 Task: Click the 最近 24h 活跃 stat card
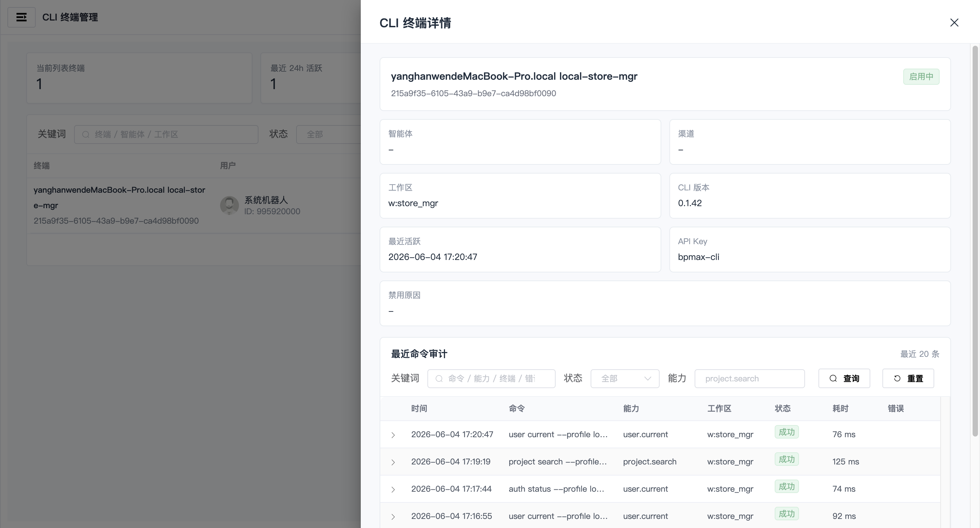click(x=311, y=78)
